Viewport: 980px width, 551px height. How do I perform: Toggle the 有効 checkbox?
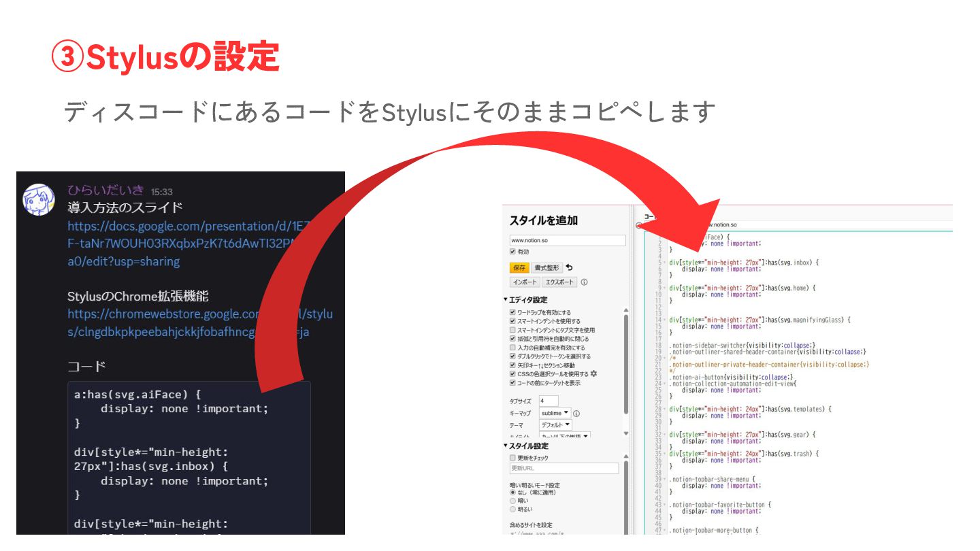pyautogui.click(x=512, y=252)
